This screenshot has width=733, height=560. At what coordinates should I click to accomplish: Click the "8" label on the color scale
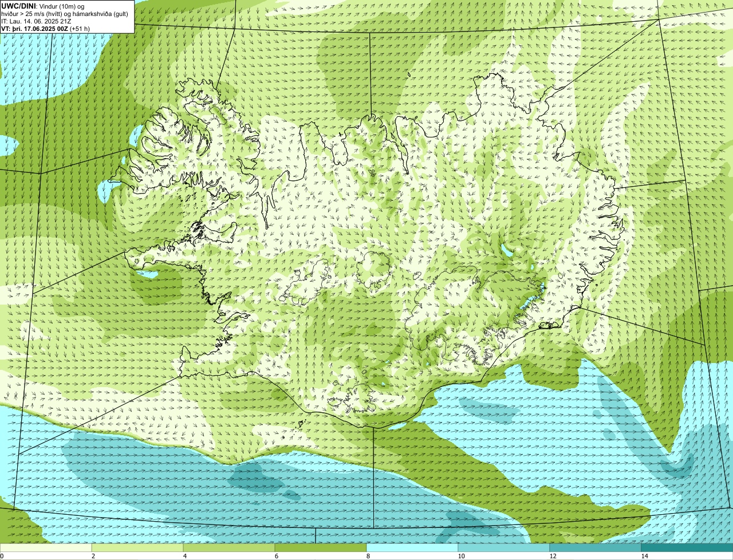pos(368,556)
